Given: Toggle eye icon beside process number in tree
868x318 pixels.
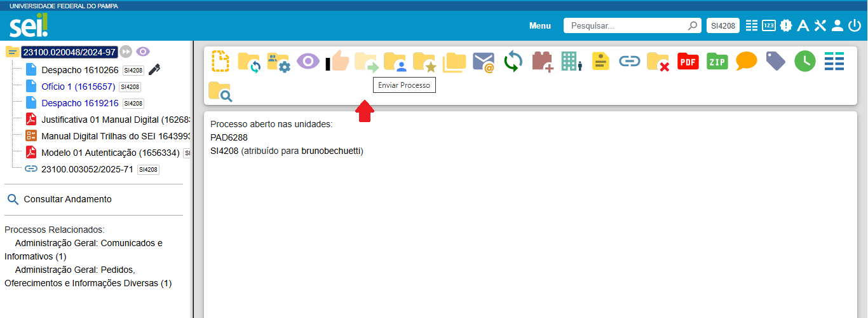Looking at the screenshot, I should (x=143, y=52).
